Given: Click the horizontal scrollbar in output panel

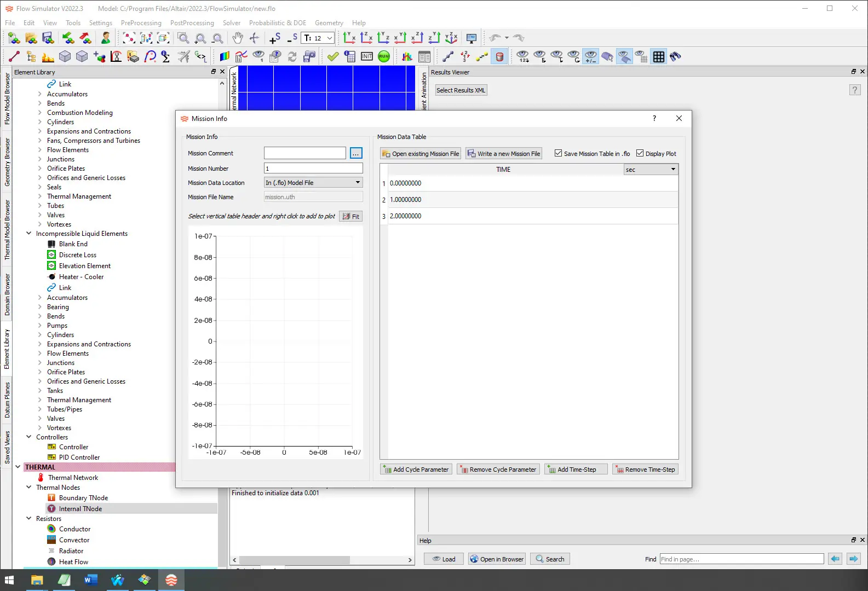Looking at the screenshot, I should pos(295,560).
